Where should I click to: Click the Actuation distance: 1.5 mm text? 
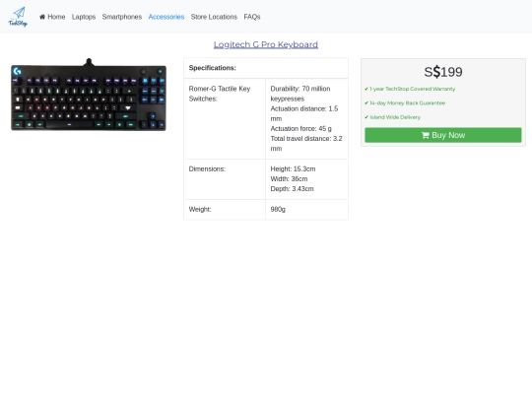coord(304,113)
